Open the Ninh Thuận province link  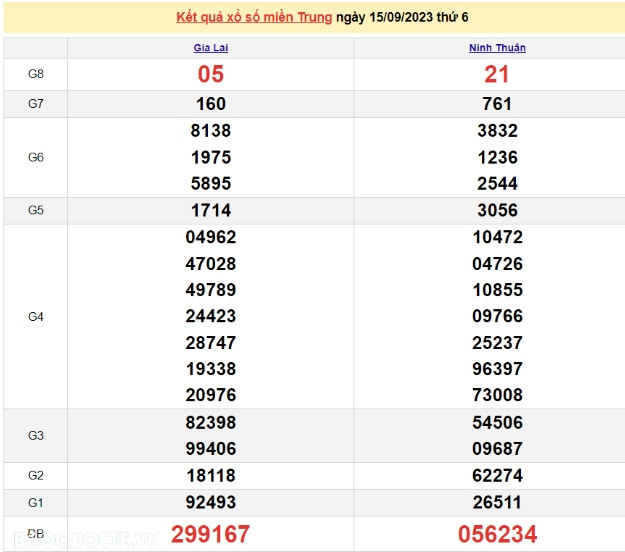tap(497, 48)
